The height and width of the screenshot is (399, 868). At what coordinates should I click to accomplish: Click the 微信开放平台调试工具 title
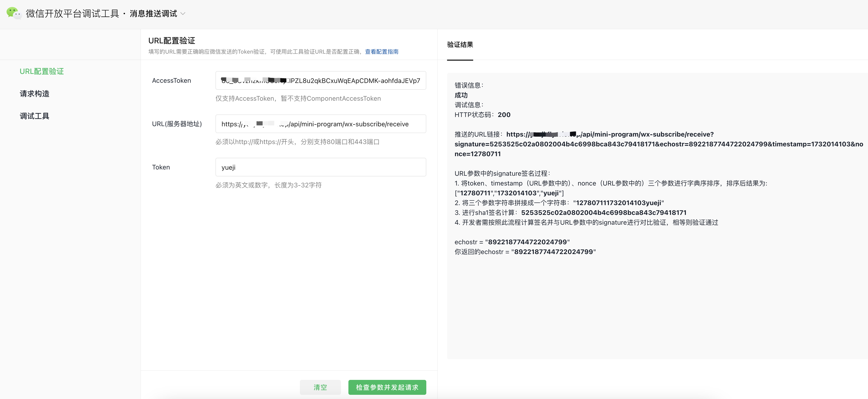(73, 14)
